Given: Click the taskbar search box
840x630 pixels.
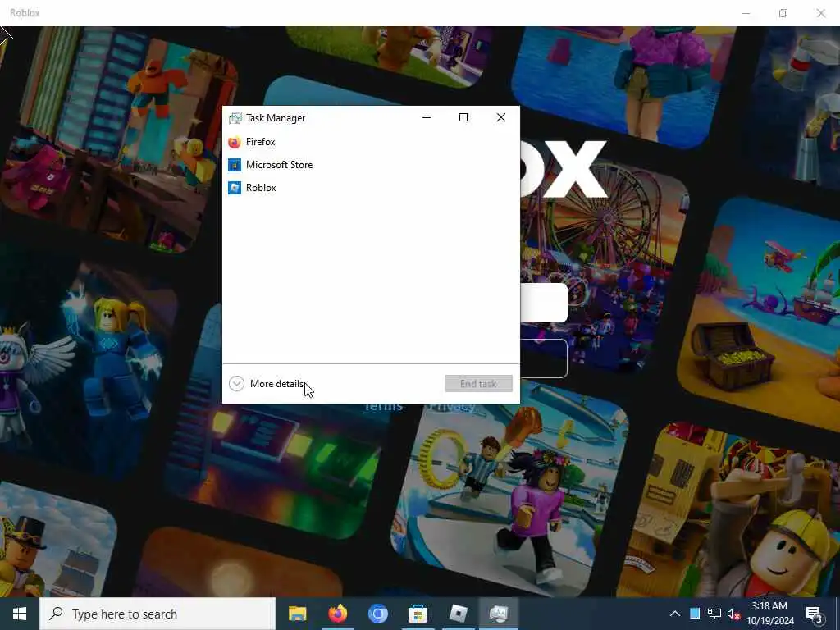Looking at the screenshot, I should pos(157,614).
